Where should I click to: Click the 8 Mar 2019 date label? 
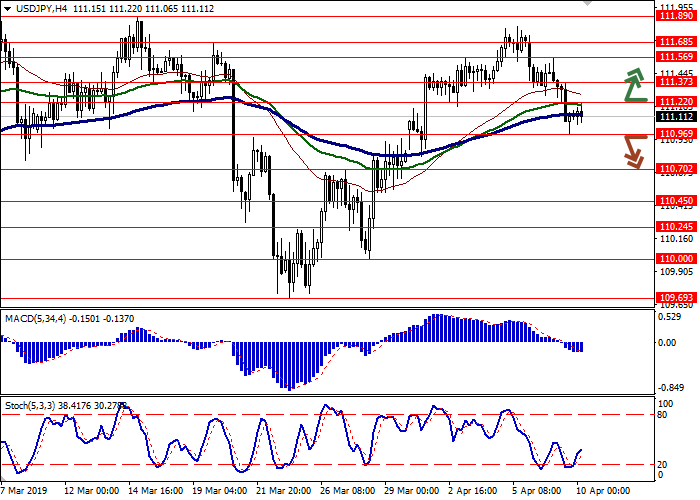24,491
